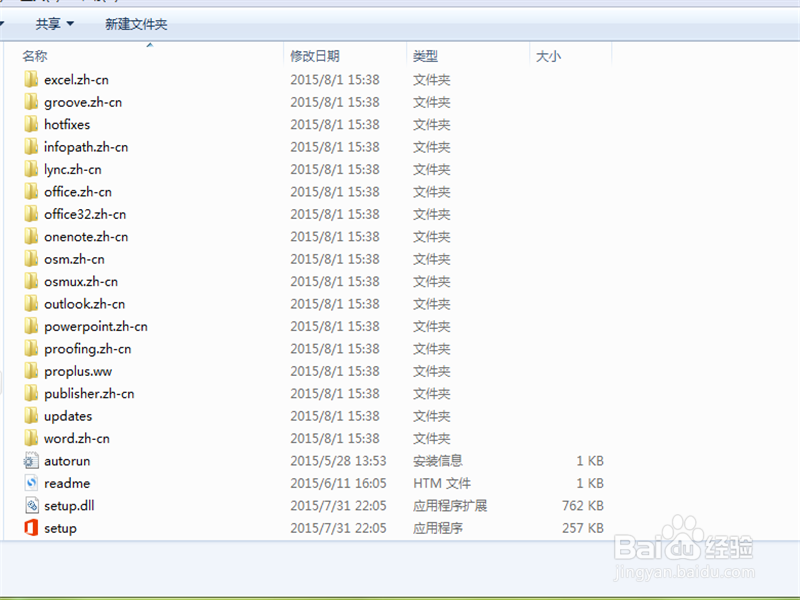Screen dimensions: 800x600
Task: Select the excel.zh-cn folder name
Action: pyautogui.click(x=76, y=80)
